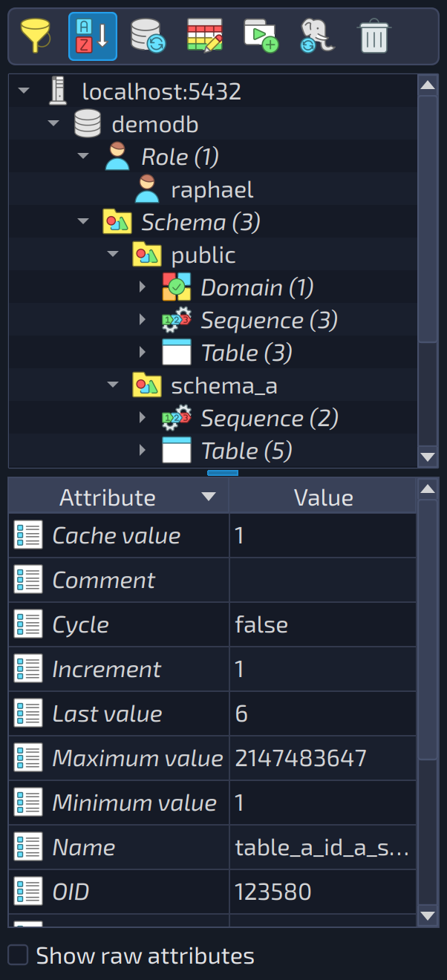Collapse the public schema node
The width and height of the screenshot is (447, 980).
(114, 255)
